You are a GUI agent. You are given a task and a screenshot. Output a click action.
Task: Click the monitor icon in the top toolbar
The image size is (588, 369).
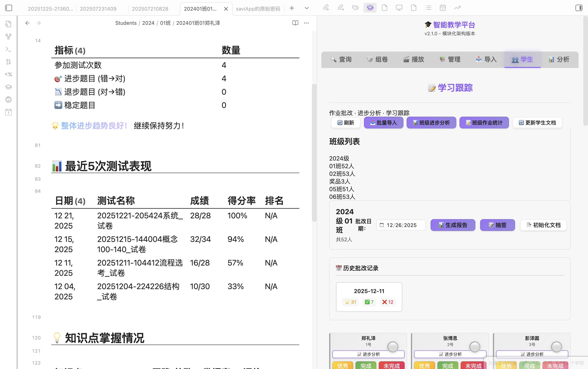tap(399, 7)
